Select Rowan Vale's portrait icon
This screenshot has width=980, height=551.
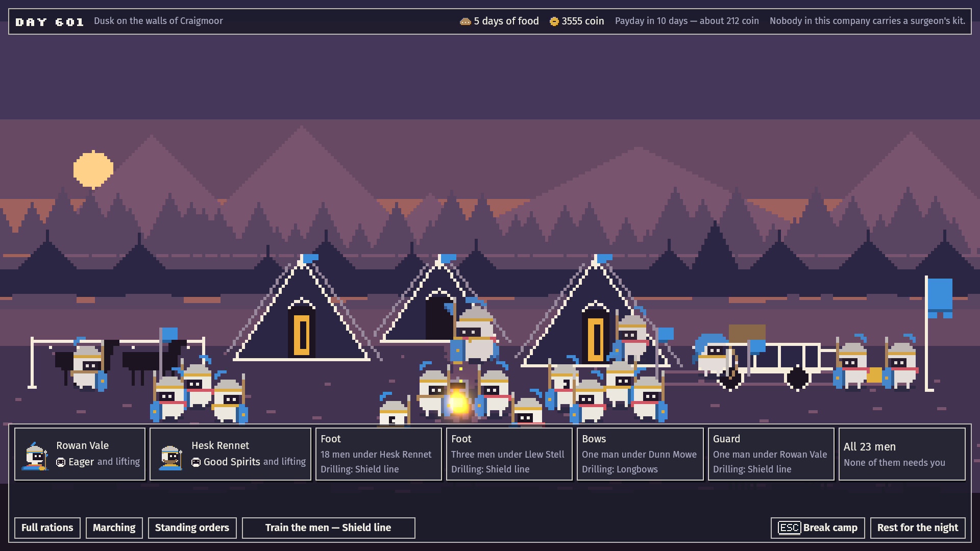tap(35, 456)
